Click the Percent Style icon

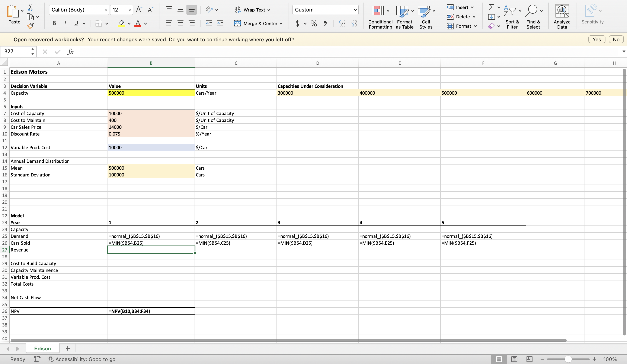click(314, 24)
